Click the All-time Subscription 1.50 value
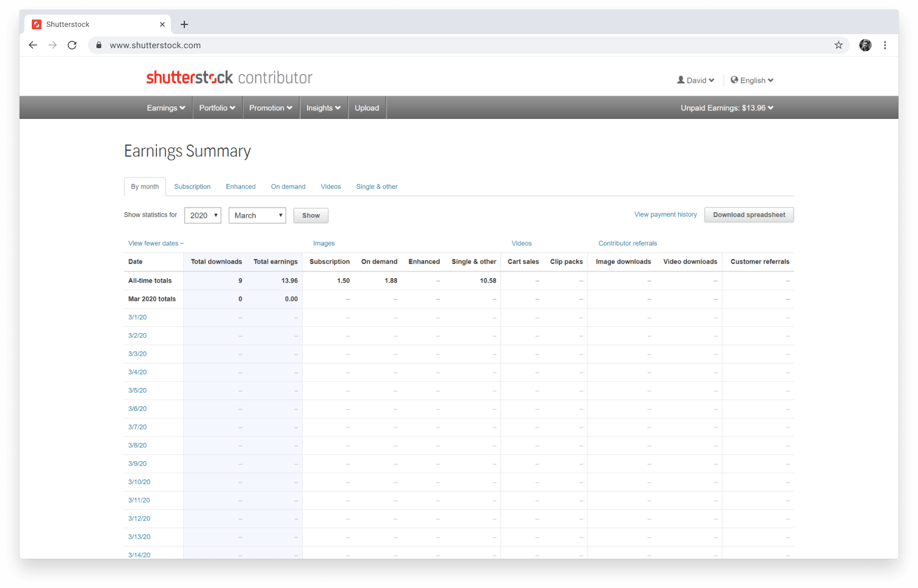The height and width of the screenshot is (588, 918). [343, 281]
